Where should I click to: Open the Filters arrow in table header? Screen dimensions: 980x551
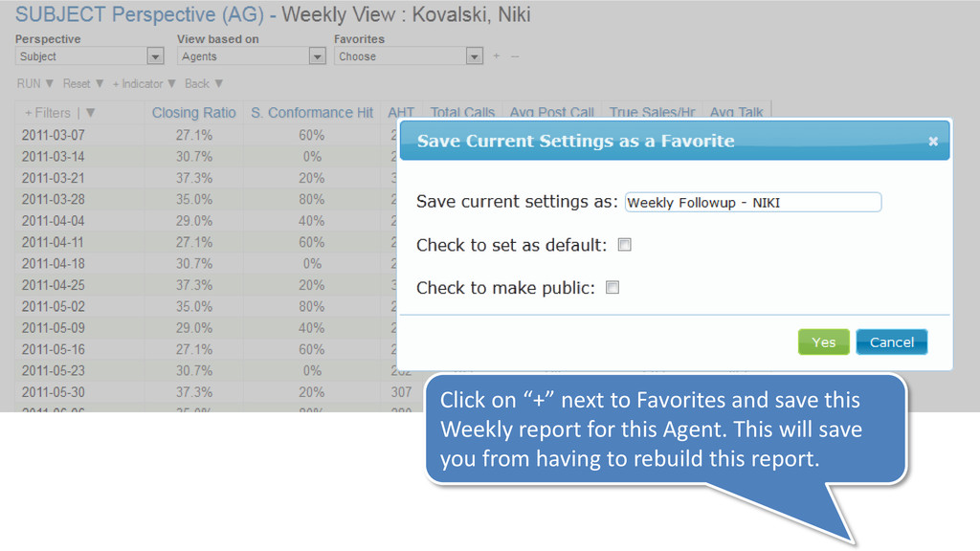click(91, 113)
